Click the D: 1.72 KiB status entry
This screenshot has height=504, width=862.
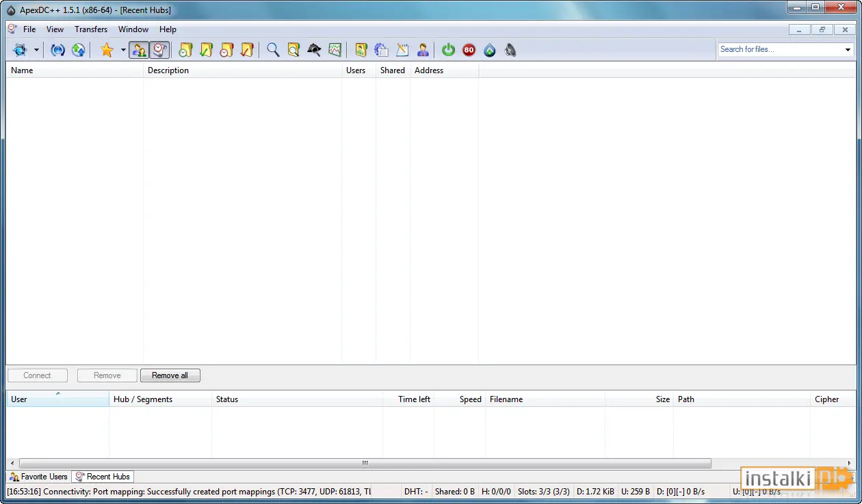pos(596,492)
